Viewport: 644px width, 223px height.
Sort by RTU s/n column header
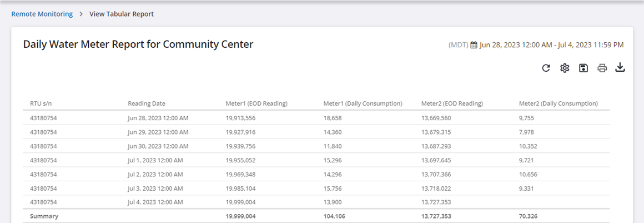click(x=41, y=103)
